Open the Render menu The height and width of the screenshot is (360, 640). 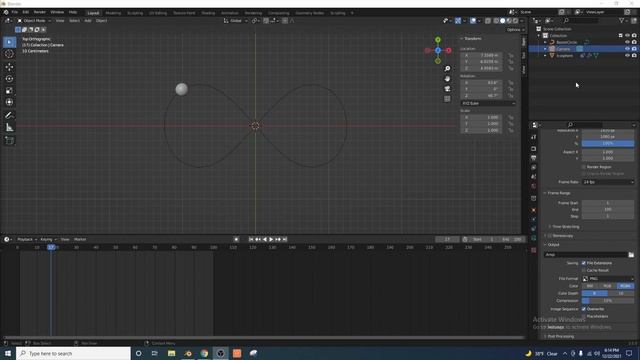pyautogui.click(x=40, y=12)
